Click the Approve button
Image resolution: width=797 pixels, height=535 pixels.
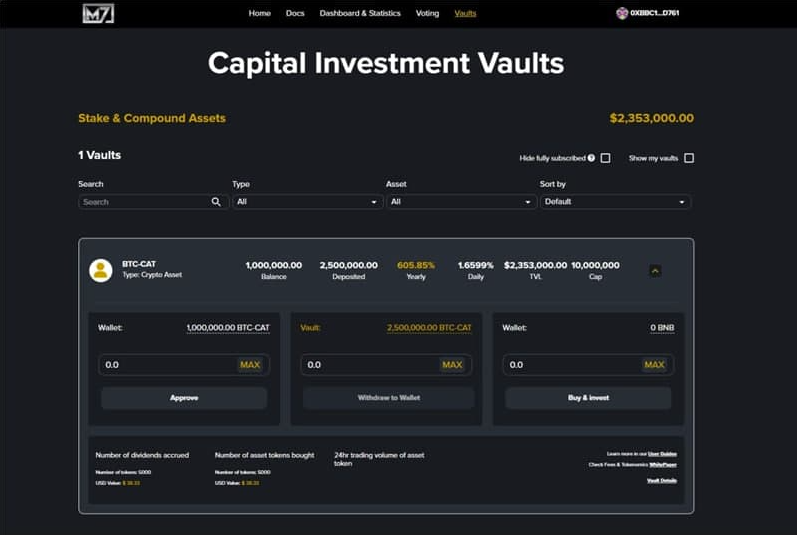point(184,398)
